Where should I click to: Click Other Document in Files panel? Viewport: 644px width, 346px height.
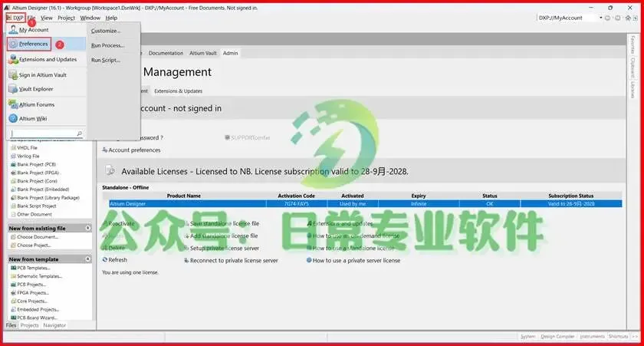point(34,215)
